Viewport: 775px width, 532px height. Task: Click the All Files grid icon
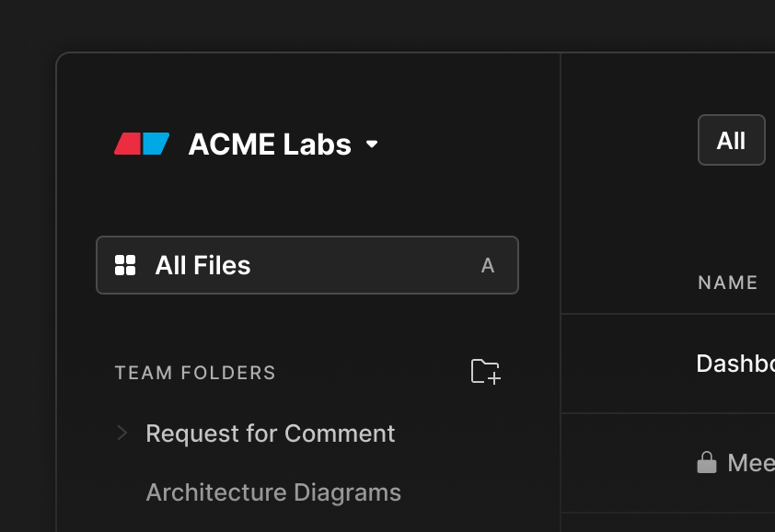pos(125,265)
